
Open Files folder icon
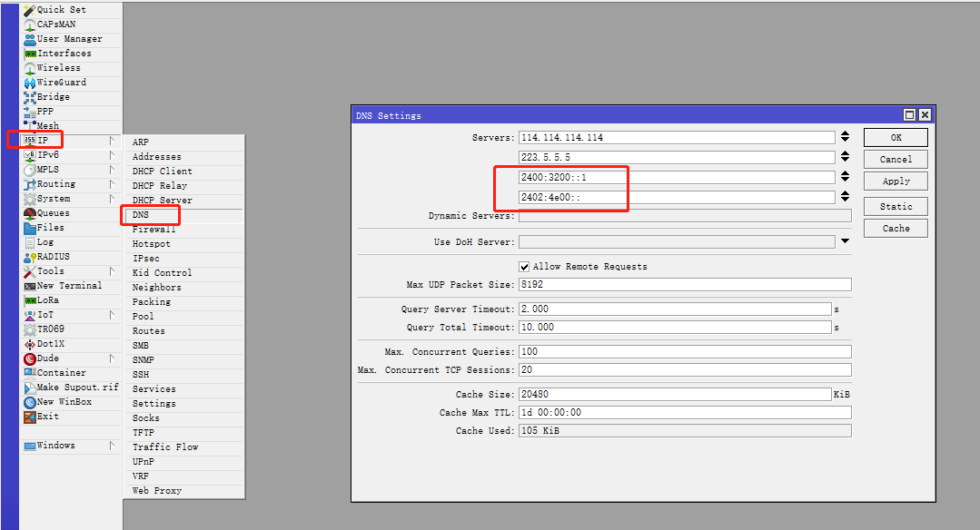pos(29,228)
